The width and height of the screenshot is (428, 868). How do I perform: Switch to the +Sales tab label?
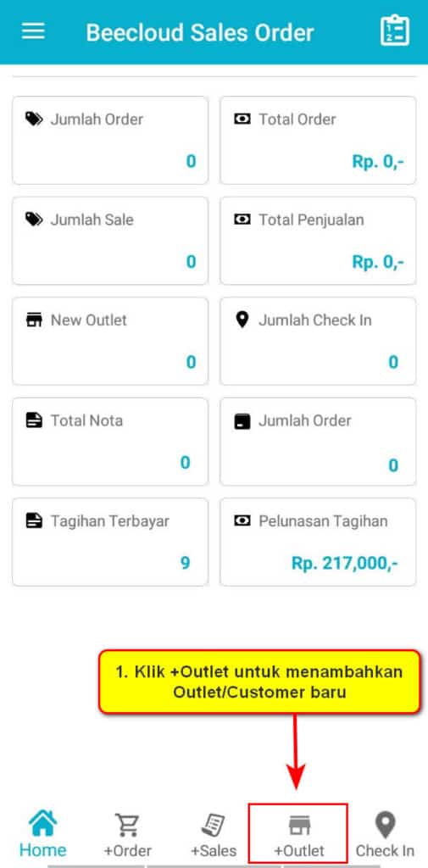214,851
